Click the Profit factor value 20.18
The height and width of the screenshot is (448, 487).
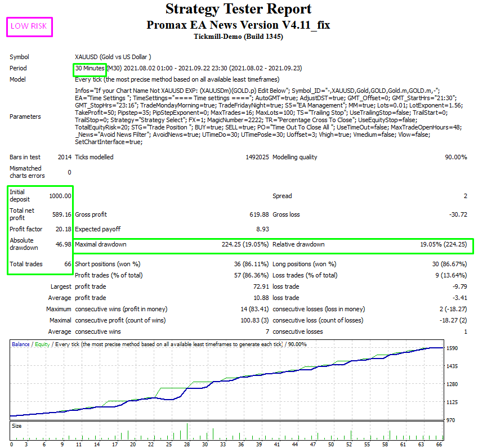point(64,230)
